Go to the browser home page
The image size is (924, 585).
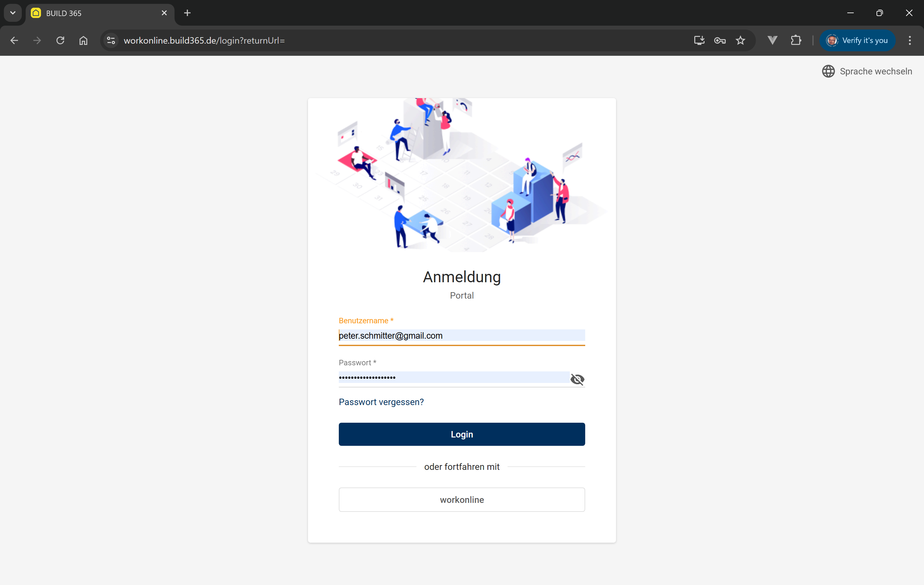point(83,40)
